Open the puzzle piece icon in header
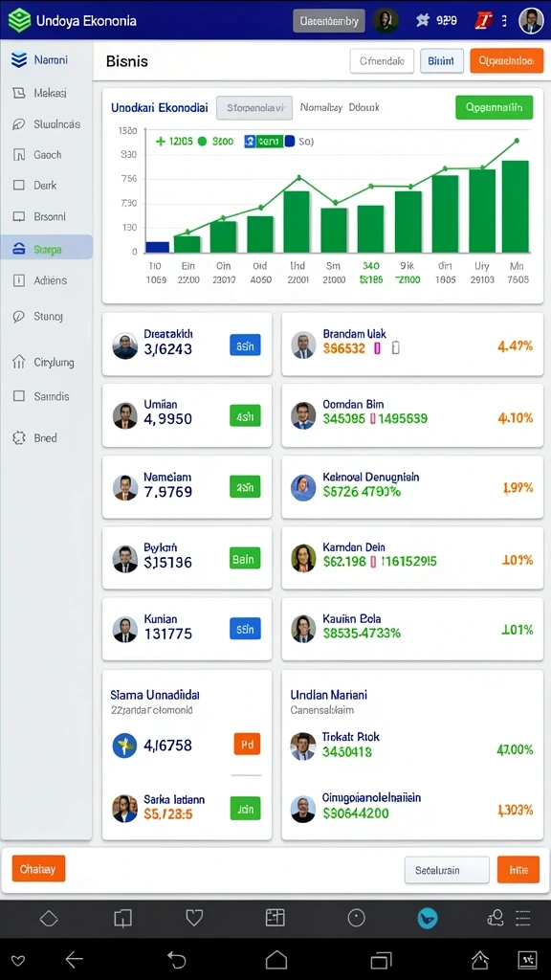Screen dimensions: 551x980 coord(423,20)
